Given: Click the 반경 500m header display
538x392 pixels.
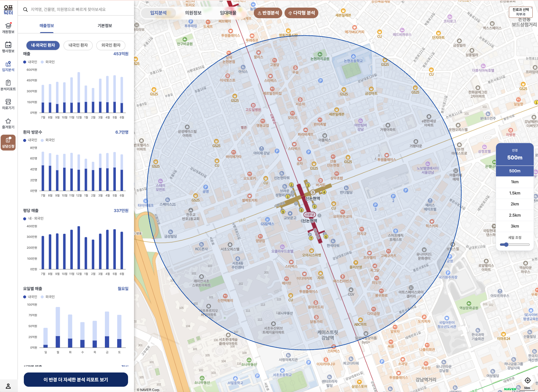Looking at the screenshot, I should (x=515, y=154).
